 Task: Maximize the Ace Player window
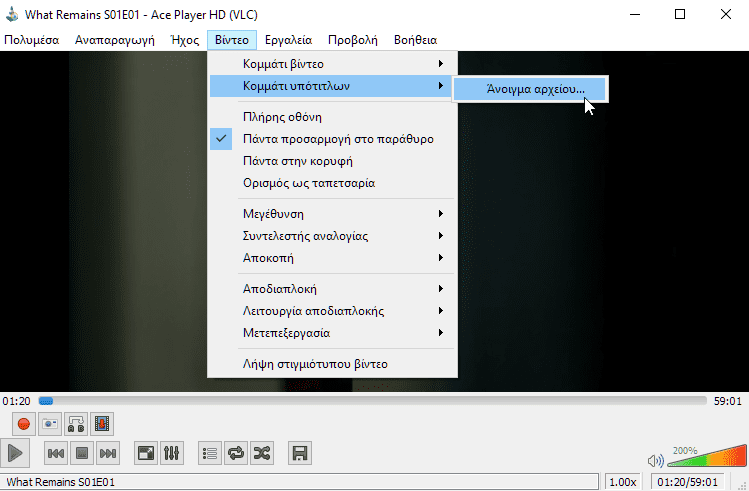(x=680, y=14)
